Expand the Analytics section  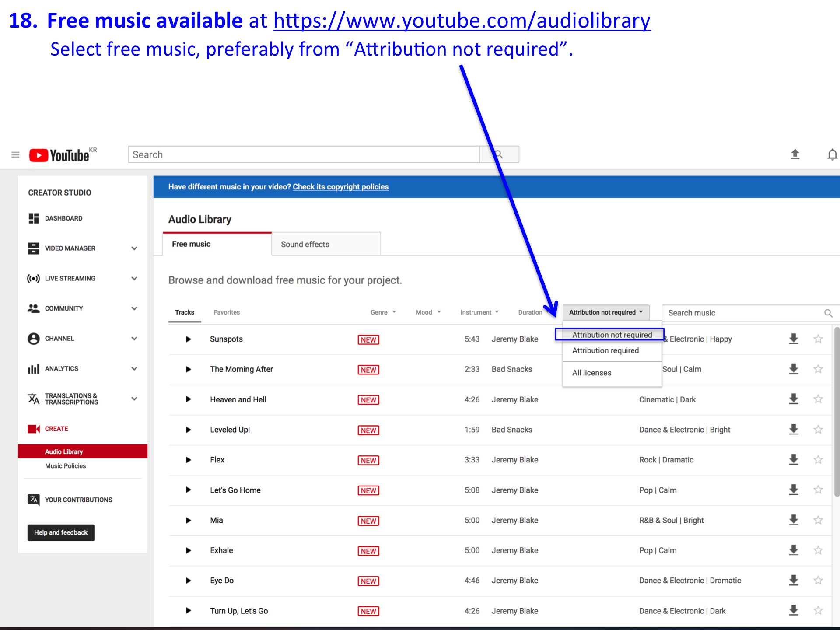click(134, 369)
